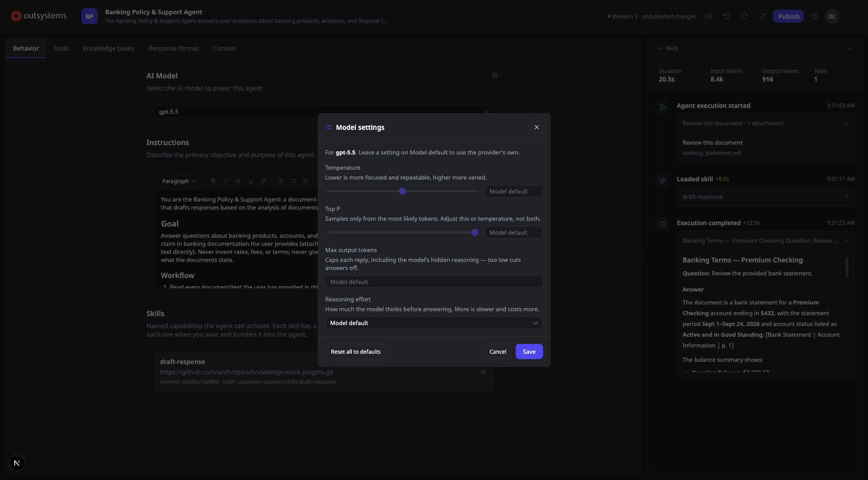Click the Top P slider handle
This screenshot has height=480, width=868.
[475, 232]
